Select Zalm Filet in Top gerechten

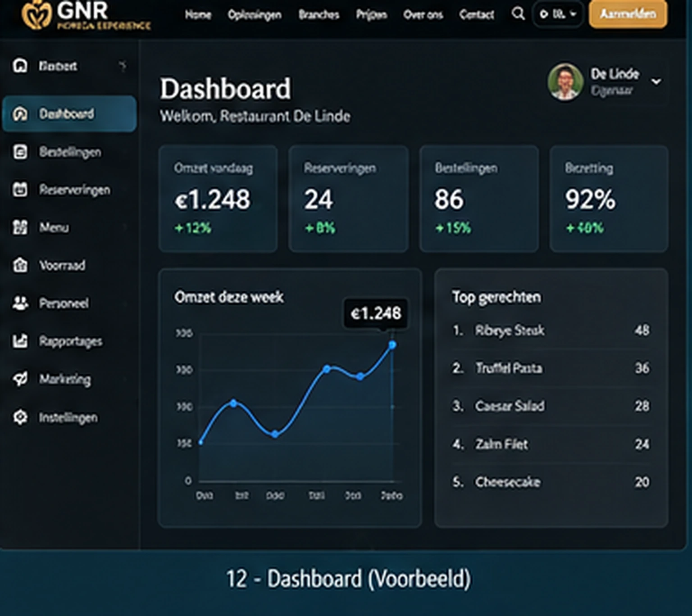[x=551, y=444]
